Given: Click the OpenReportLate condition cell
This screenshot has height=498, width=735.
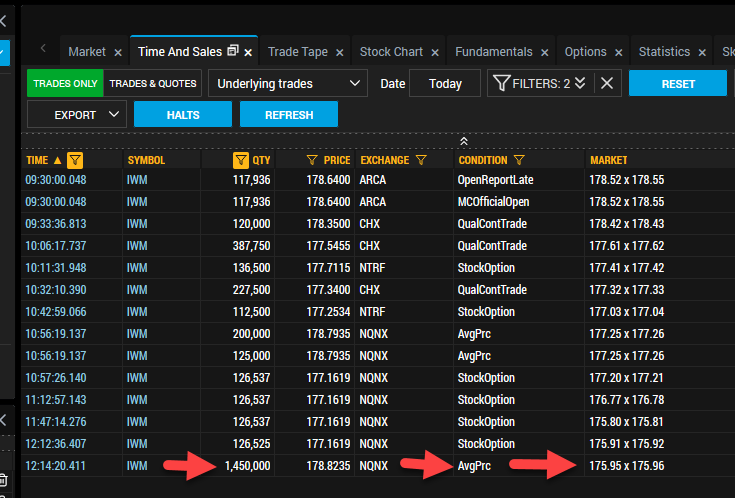Looking at the screenshot, I should pyautogui.click(x=495, y=180).
